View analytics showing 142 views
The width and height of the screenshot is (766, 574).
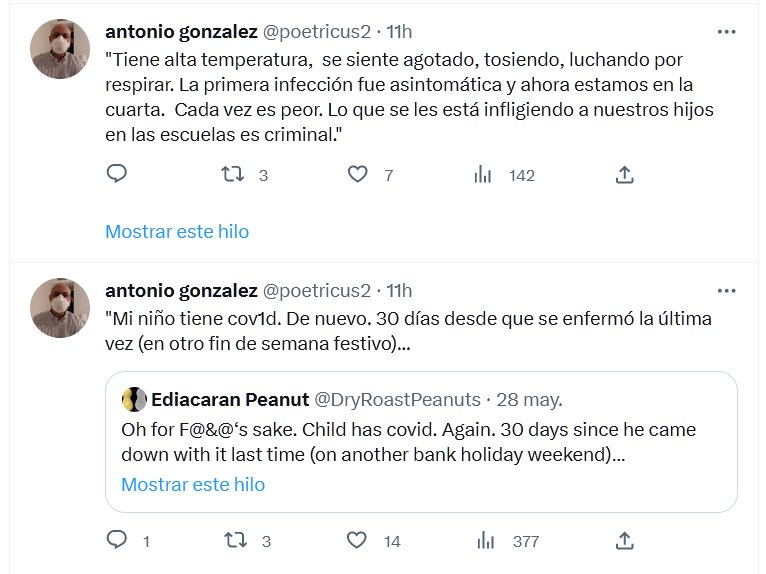(483, 175)
